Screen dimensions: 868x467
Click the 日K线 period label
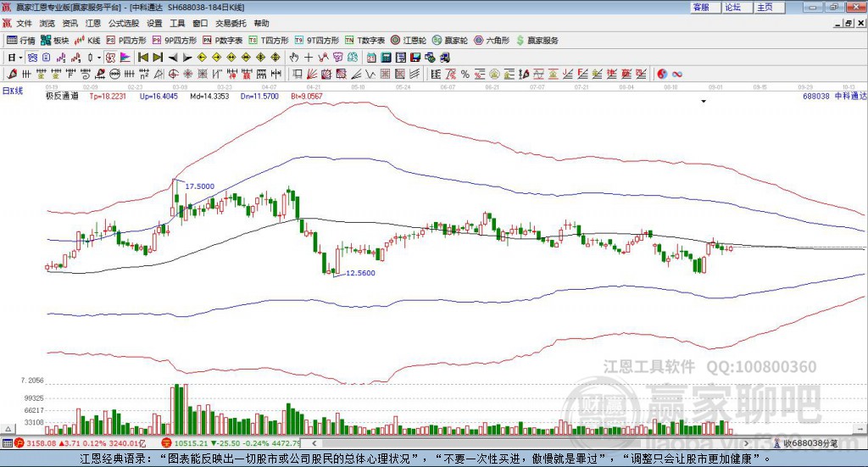(x=13, y=91)
